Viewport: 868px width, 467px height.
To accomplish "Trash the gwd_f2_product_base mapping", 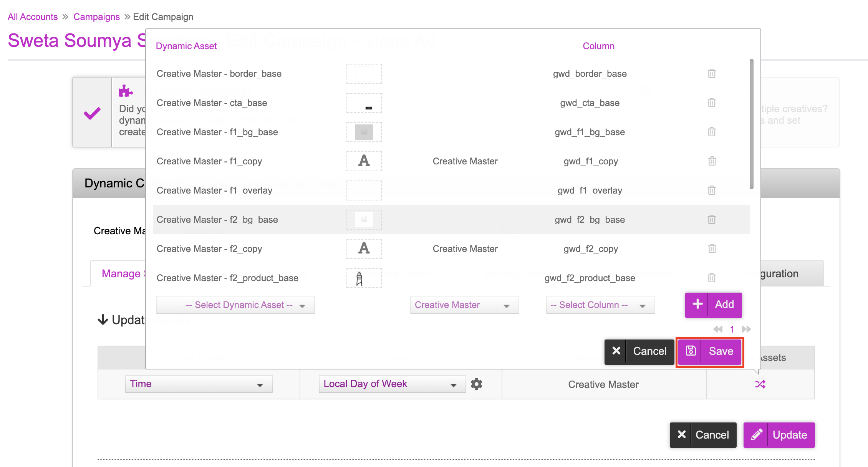I will [x=712, y=278].
